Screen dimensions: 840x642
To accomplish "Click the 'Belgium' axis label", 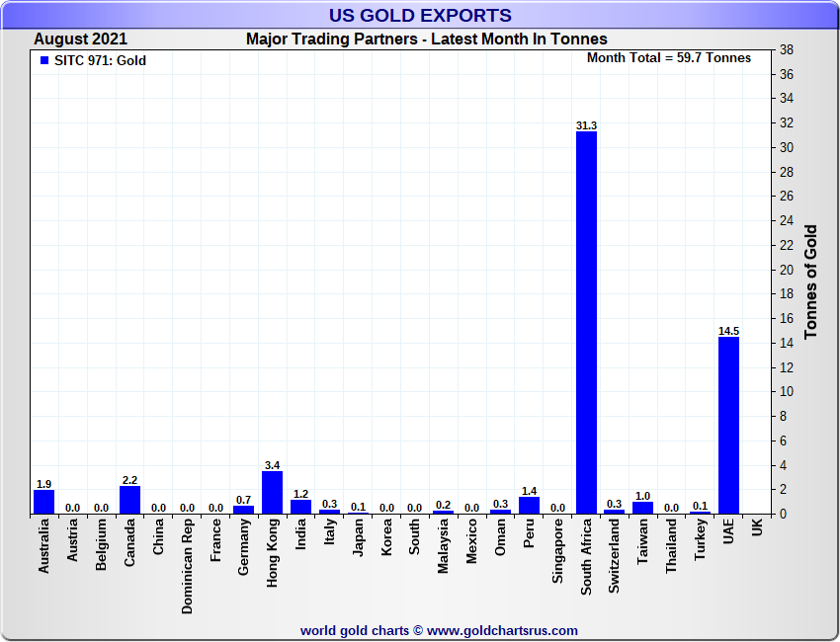I will 101,544.
